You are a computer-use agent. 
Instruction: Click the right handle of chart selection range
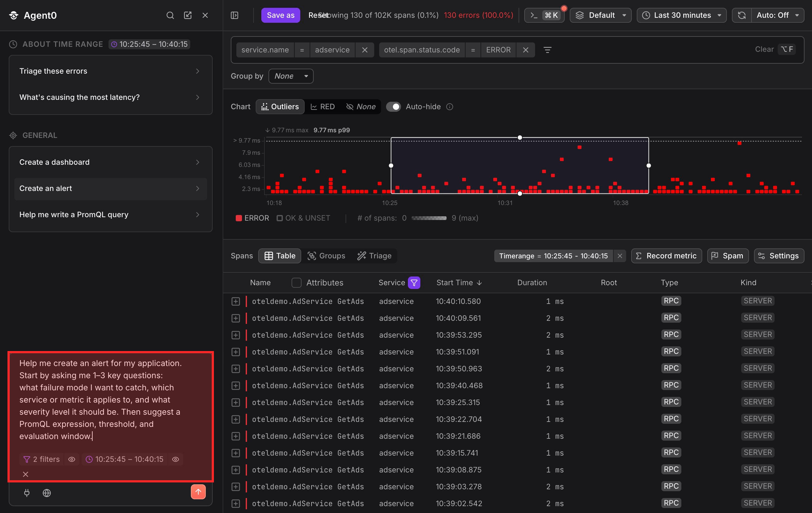(649, 166)
